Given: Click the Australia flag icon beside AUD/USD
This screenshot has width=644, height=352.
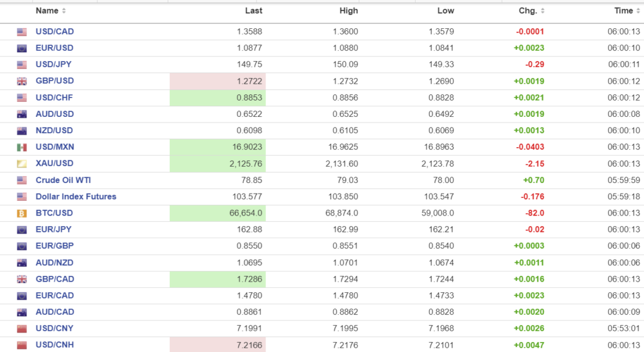Looking at the screenshot, I should pyautogui.click(x=22, y=114).
